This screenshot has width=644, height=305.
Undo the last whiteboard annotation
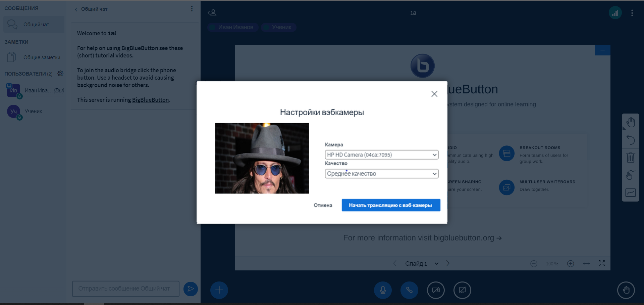(x=631, y=140)
